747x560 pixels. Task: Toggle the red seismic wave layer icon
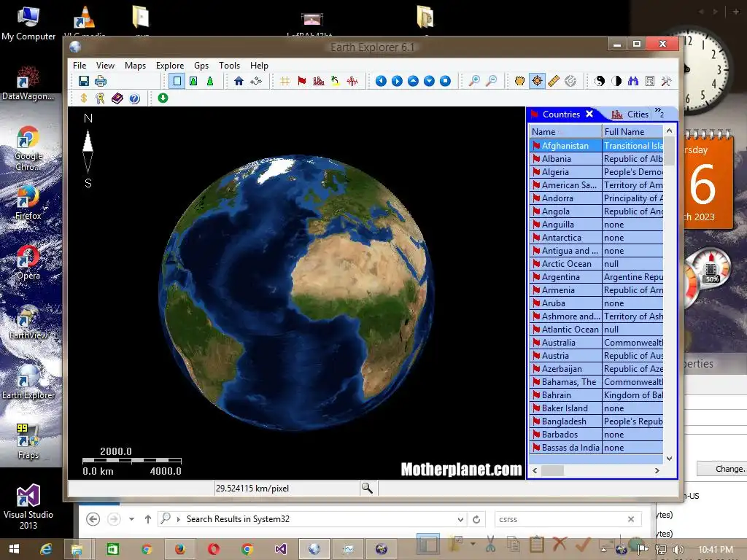(352, 81)
